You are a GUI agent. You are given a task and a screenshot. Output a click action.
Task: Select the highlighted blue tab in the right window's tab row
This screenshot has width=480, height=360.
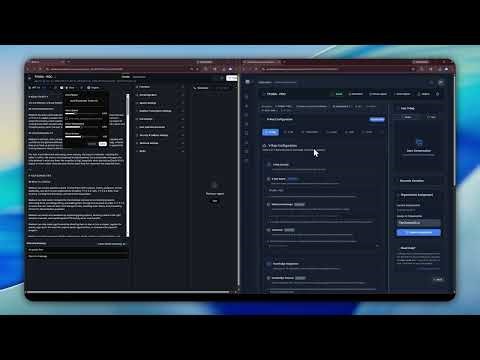click(270, 132)
